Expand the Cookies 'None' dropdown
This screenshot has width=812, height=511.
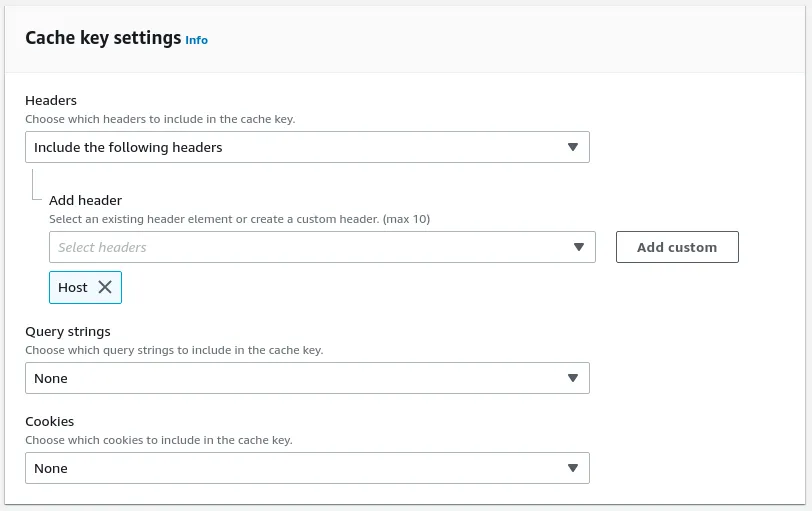pyautogui.click(x=300, y=468)
